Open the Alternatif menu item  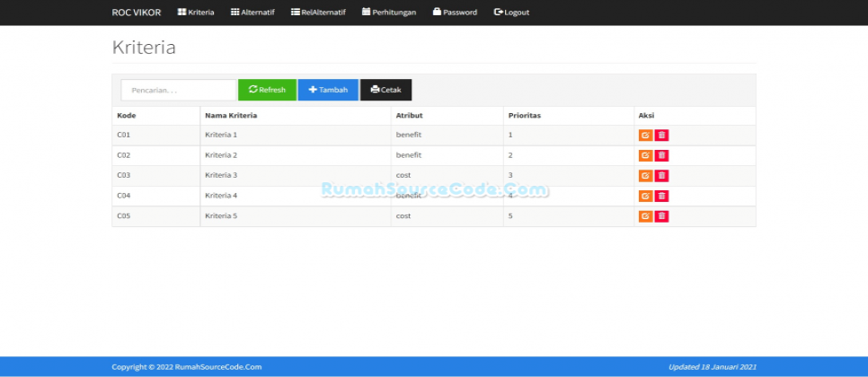click(252, 13)
